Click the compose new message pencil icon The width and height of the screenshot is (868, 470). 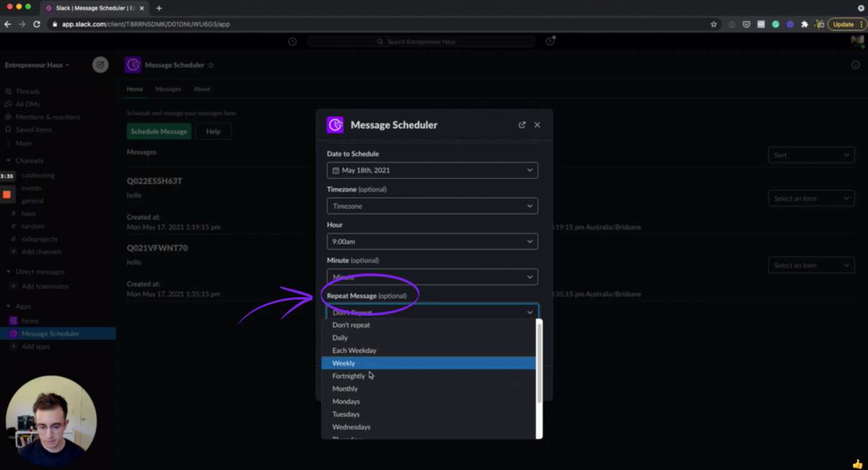100,64
